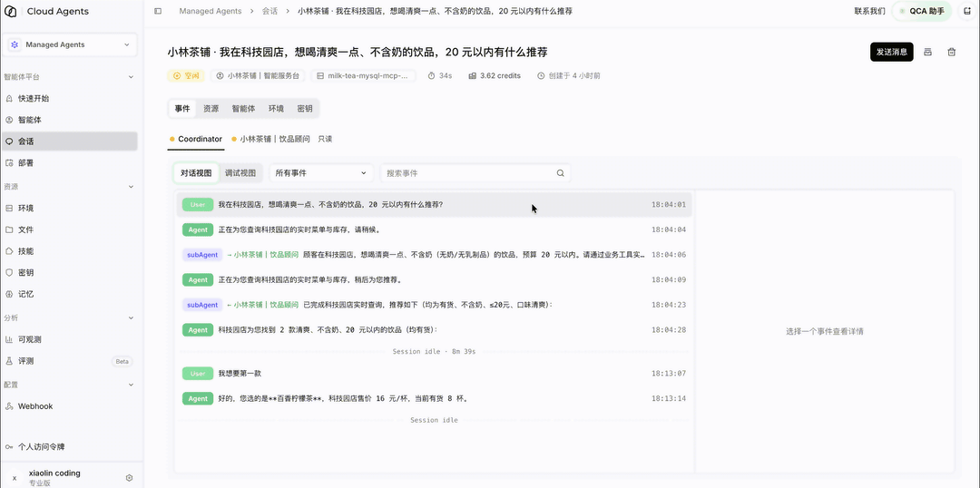
Task: Click the 发送消息 button
Action: (892, 52)
